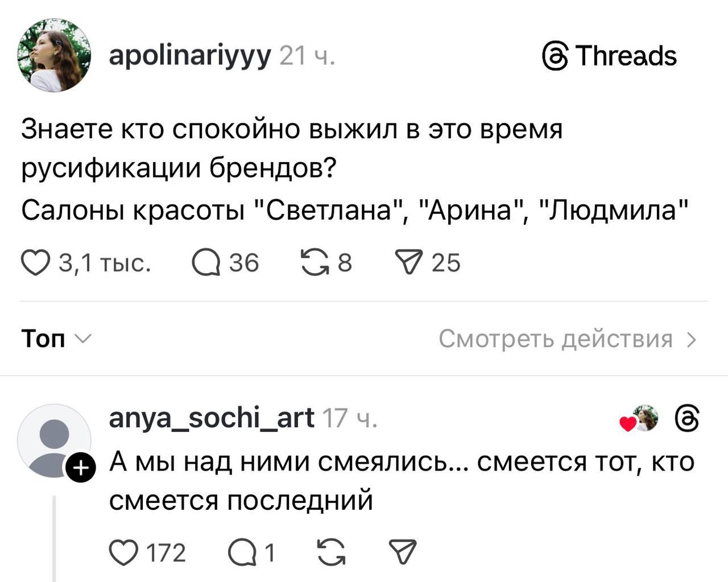Open anya_sochi_art's username
The width and height of the screenshot is (728, 582).
[210, 417]
